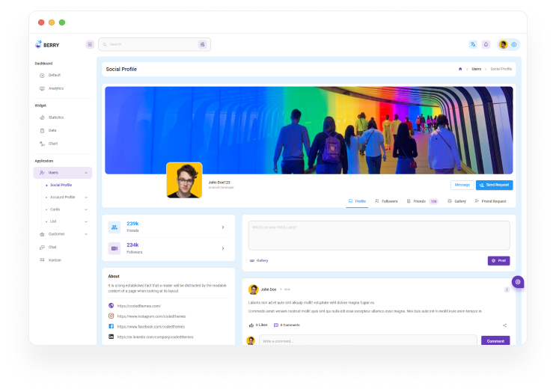Click the globe website icon in About

(111, 305)
